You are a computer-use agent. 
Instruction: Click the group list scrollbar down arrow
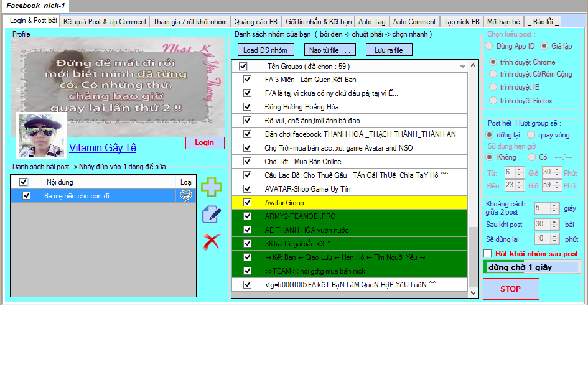point(473,292)
